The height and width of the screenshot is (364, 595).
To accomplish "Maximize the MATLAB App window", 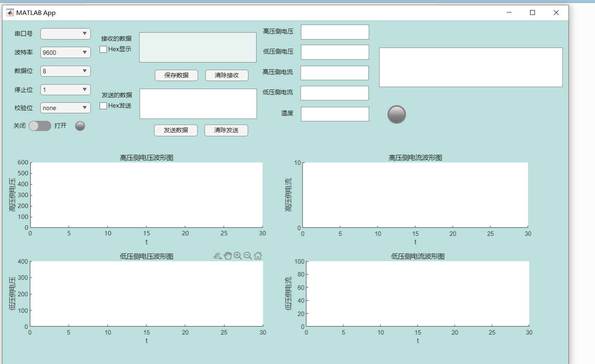I will click(x=532, y=12).
